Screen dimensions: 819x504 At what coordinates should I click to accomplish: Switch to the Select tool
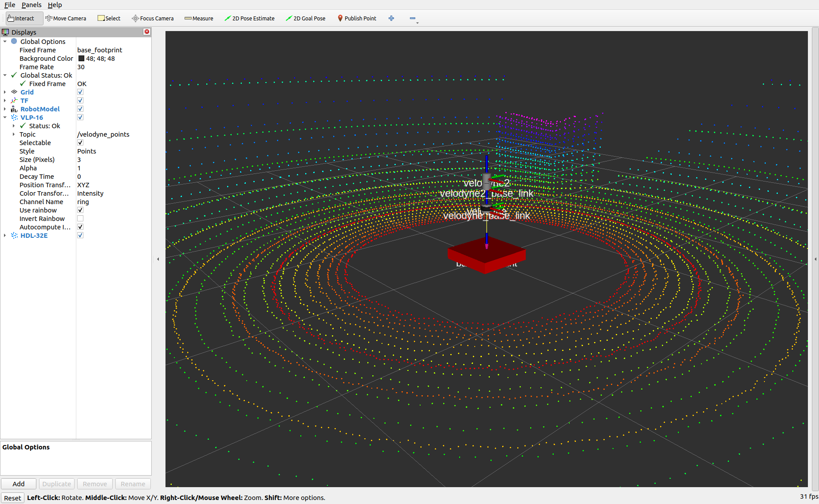[x=109, y=18]
